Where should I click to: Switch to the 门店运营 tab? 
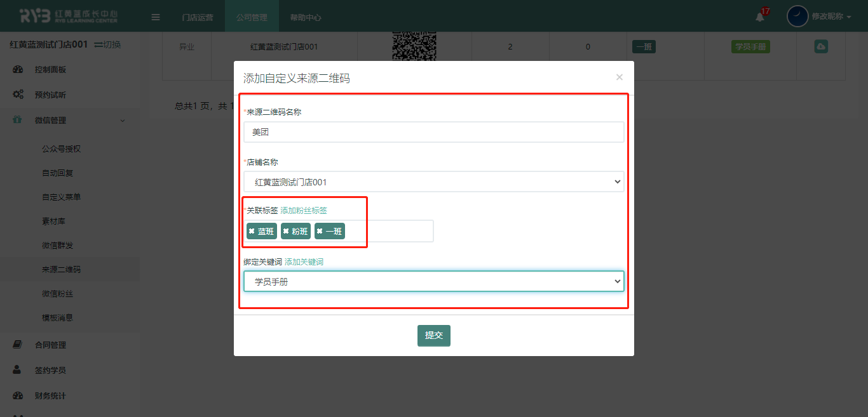(198, 17)
